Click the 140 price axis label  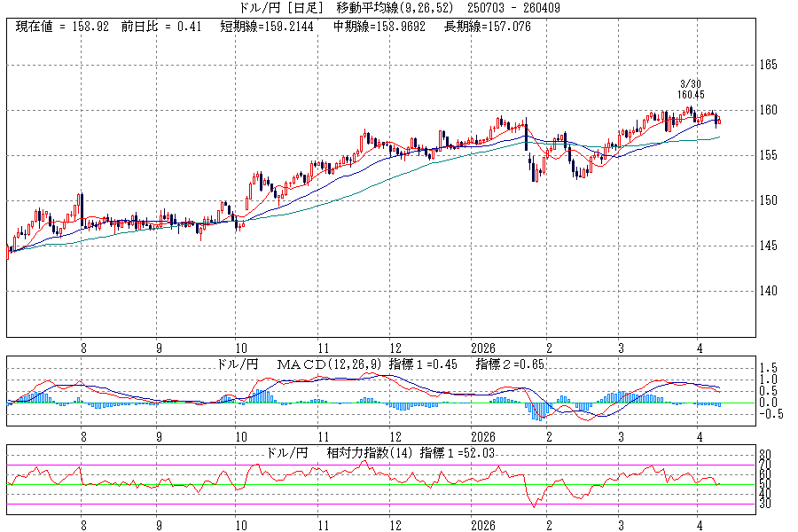click(x=768, y=291)
